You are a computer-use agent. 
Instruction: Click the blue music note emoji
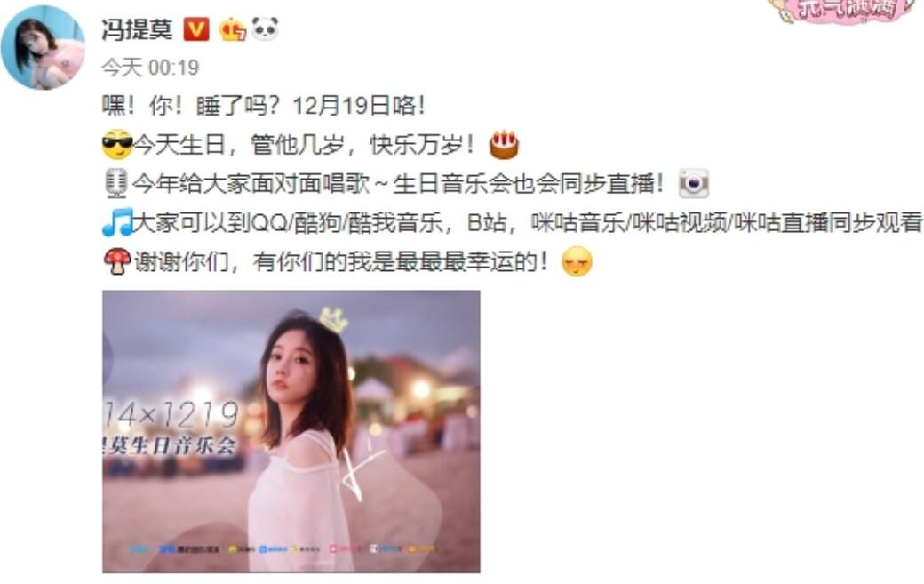117,222
